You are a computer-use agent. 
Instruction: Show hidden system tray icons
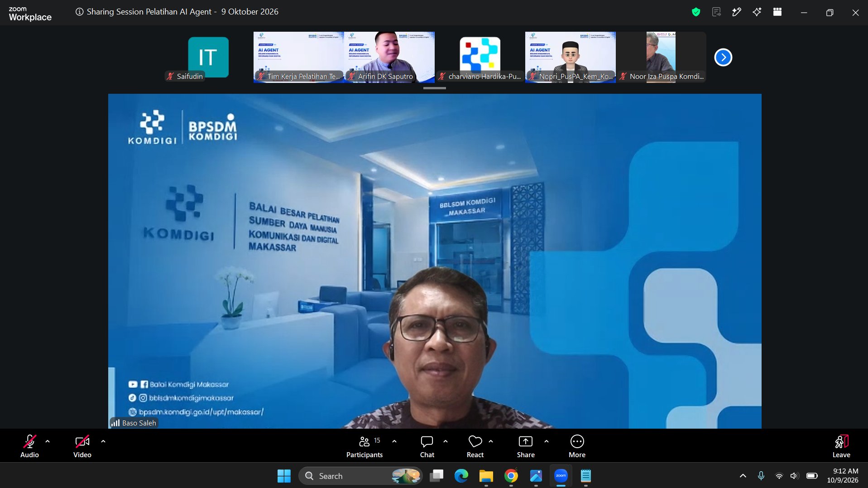tap(743, 476)
